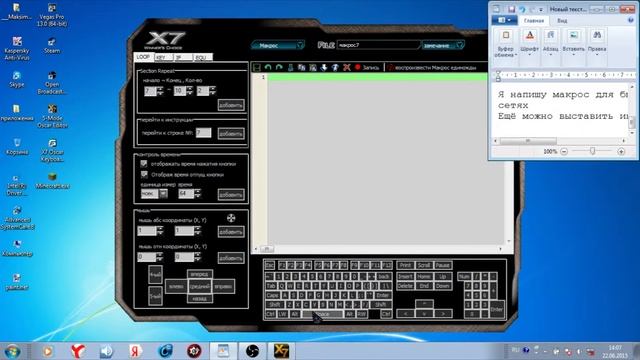Click WordPad quick-access save icon
Image resolution: width=640 pixels, height=360 pixels.
(511, 9)
